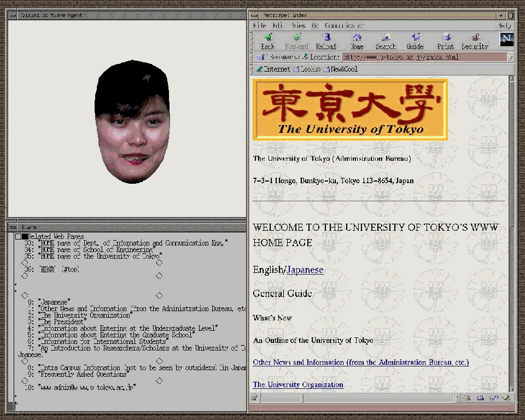This screenshot has height=420, width=525.
Task: Select terminal row 2 "The University Organization"
Action: pyautogui.click(x=80, y=316)
